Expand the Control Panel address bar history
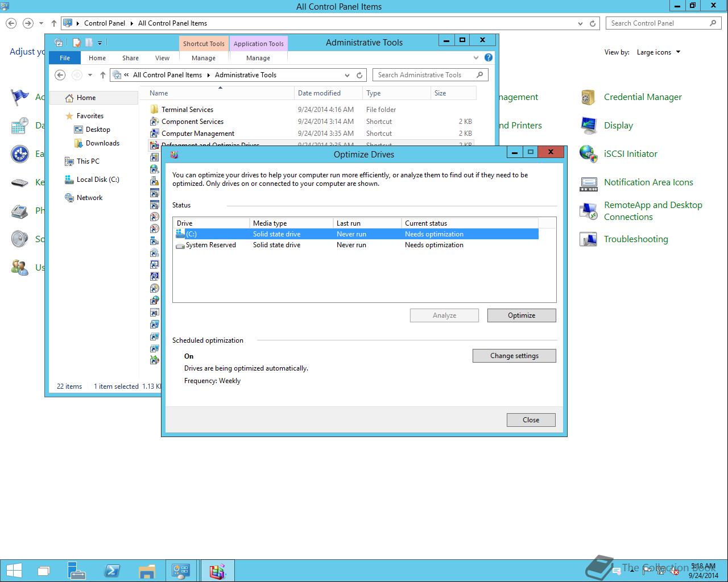 pos(580,23)
